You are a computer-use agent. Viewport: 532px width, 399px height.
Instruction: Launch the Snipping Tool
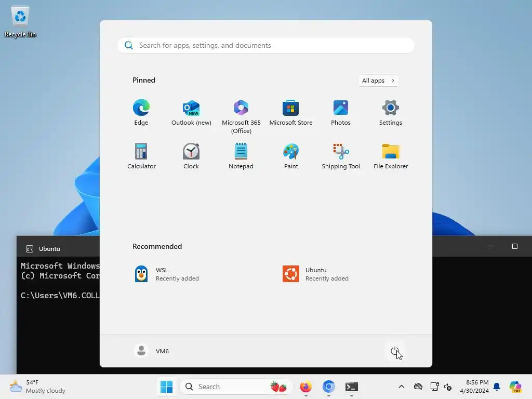[341, 156]
